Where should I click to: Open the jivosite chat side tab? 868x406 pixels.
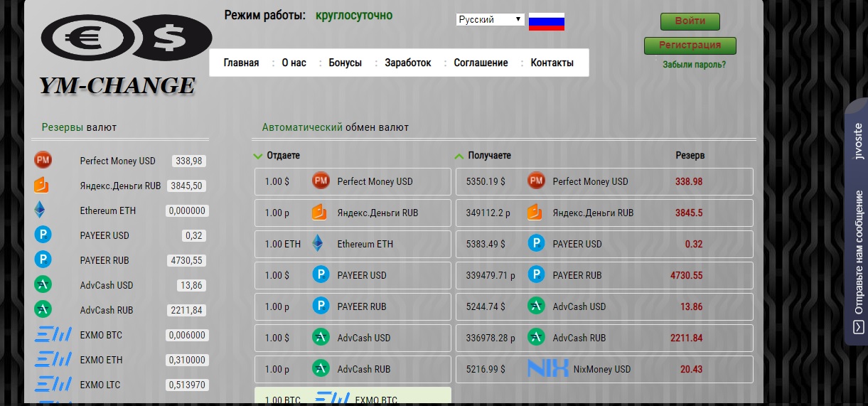857,220
